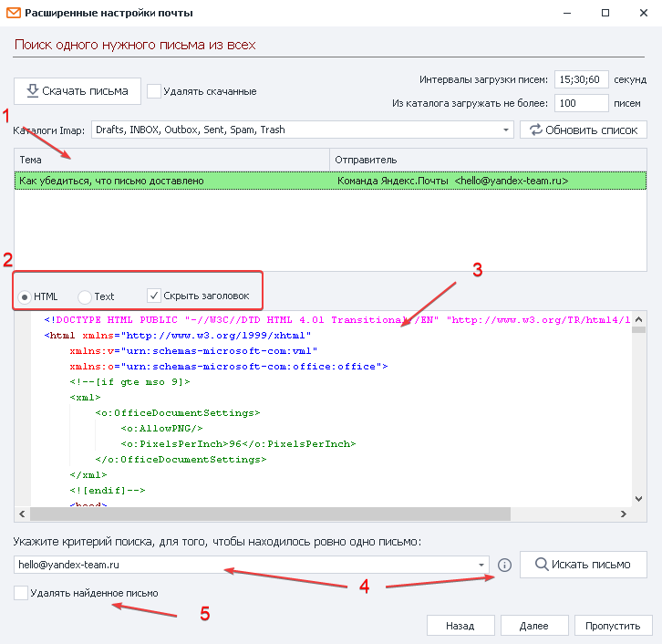Click the Download letters button
The width and height of the screenshot is (662, 644).
click(78, 91)
